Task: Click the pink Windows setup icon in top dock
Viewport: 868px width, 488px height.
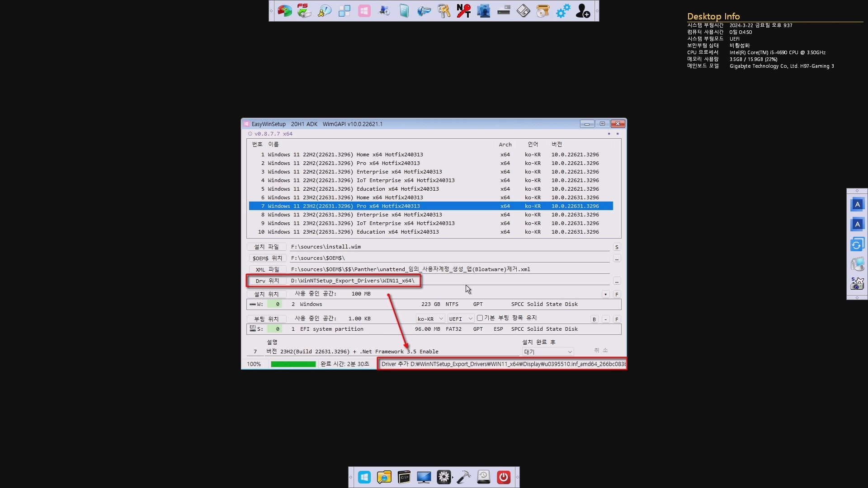Action: point(364,10)
